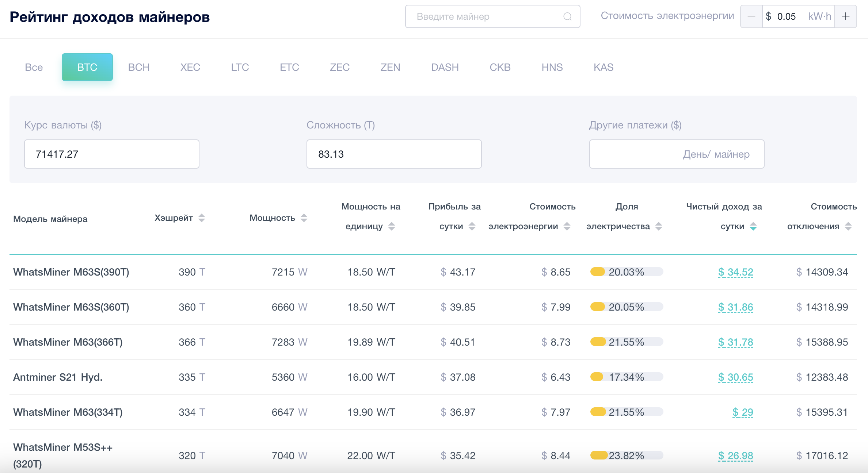The width and height of the screenshot is (868, 473).
Task: Sort table by Мощность arrows
Action: 304,218
